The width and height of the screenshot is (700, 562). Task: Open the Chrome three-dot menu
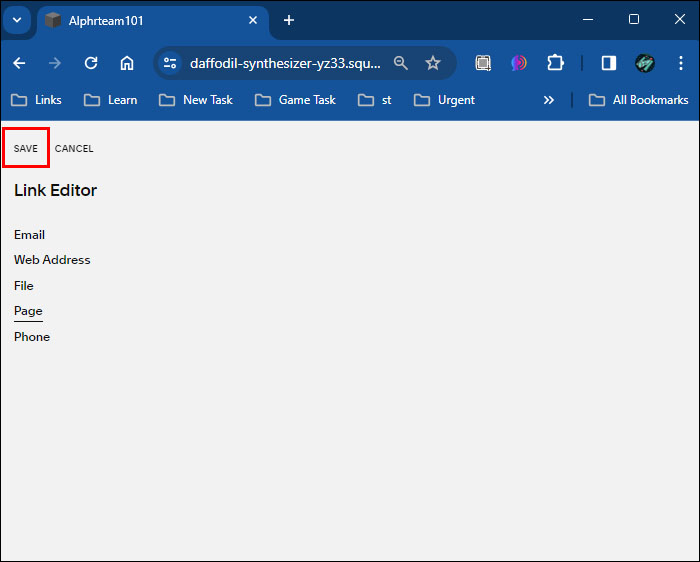680,63
